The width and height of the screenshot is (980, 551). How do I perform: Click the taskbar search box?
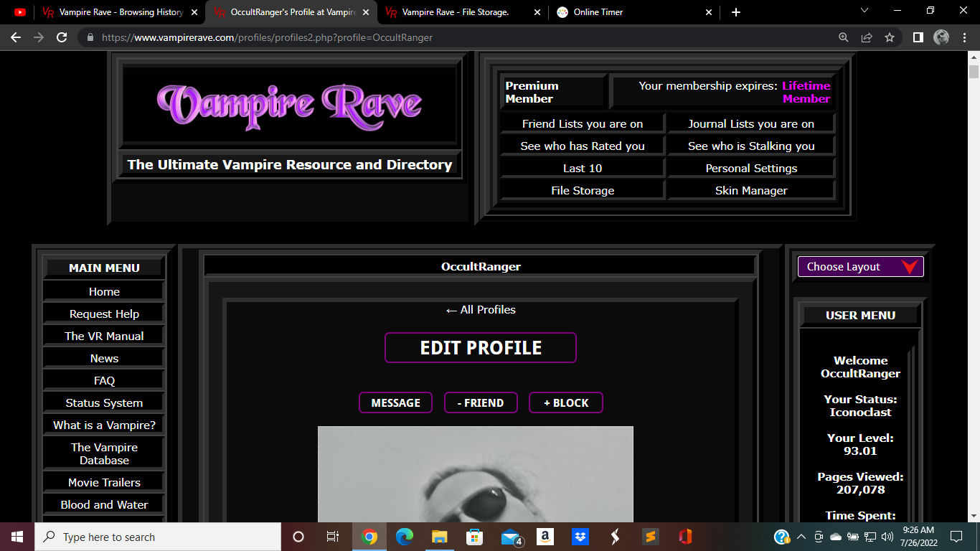click(x=158, y=537)
